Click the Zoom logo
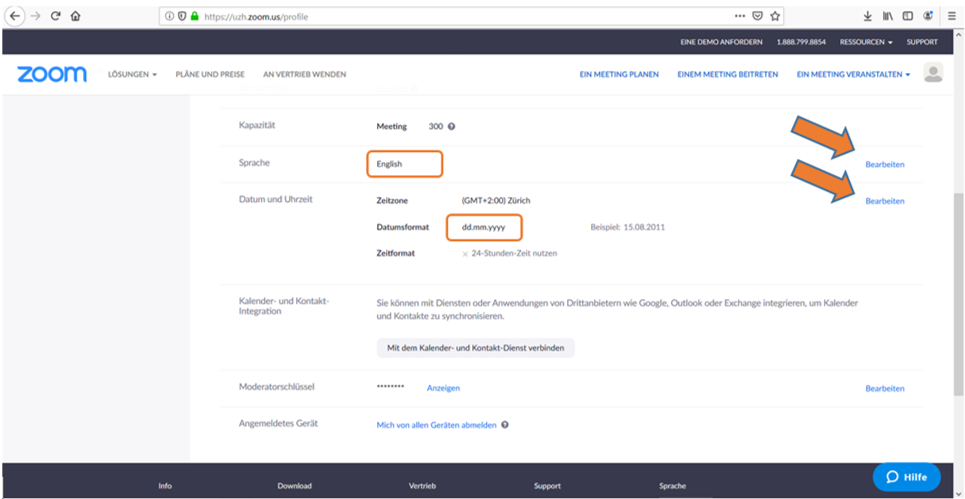This screenshot has height=499, width=965. (x=52, y=74)
